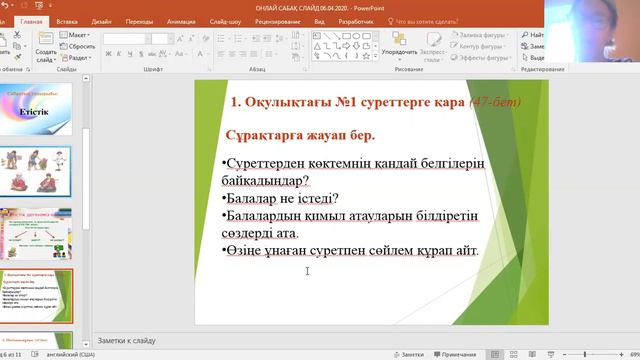This screenshot has width=640, height=360.
Task: Click the Cut scissors icon
Action: 17,35
